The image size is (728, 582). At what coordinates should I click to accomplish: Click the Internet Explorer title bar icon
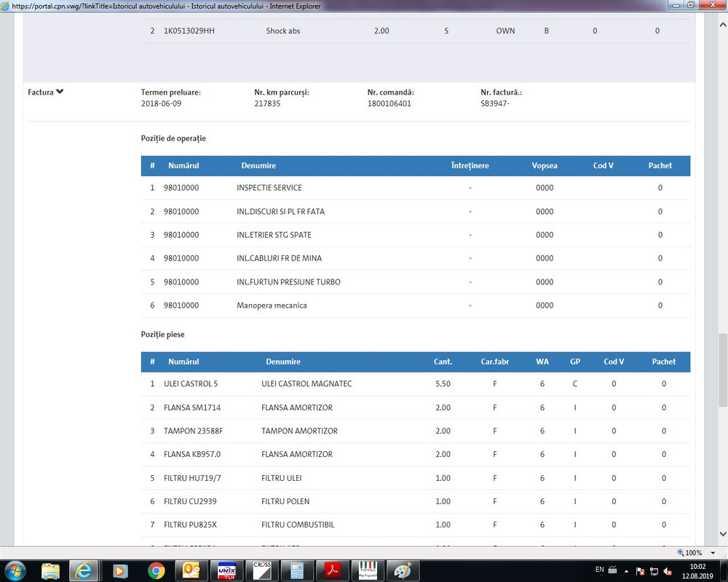click(x=5, y=6)
